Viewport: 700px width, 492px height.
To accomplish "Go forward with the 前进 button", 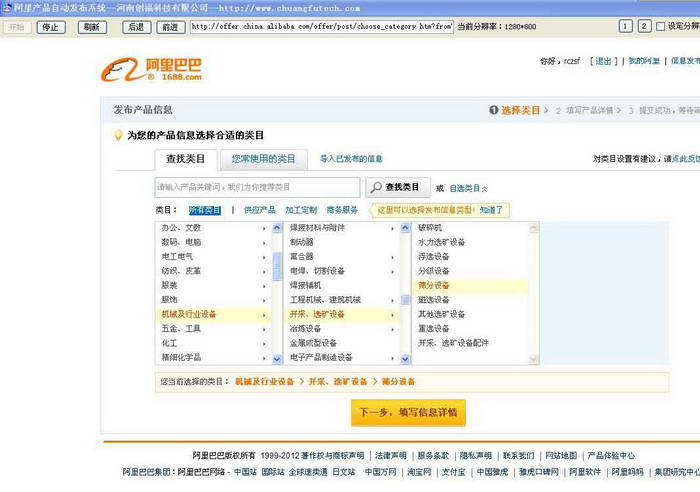I will point(171,27).
